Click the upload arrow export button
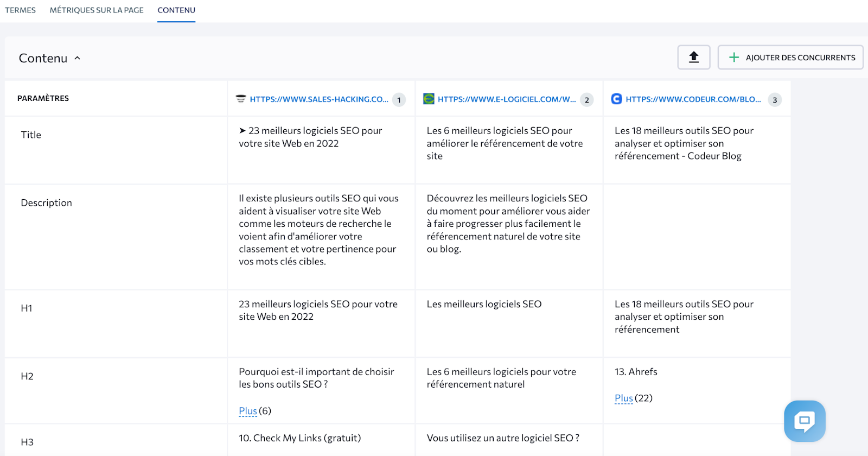Screen dimensions: 868x456 (x=694, y=57)
